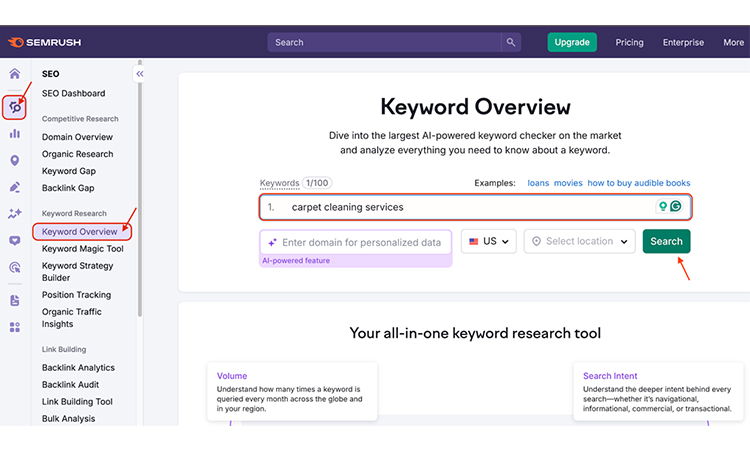Click the magnifier icon in top search bar
The image size is (750, 450).
(x=511, y=42)
